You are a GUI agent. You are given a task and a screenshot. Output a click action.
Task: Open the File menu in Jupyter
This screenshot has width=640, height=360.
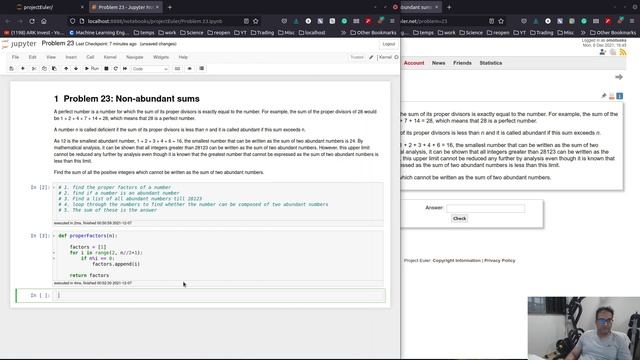tap(15, 57)
